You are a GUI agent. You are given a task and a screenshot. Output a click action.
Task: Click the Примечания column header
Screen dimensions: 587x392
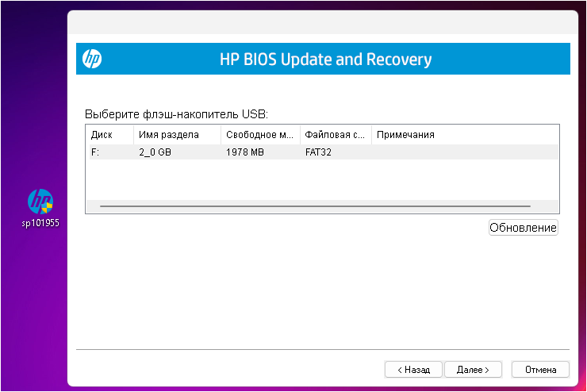coord(465,135)
